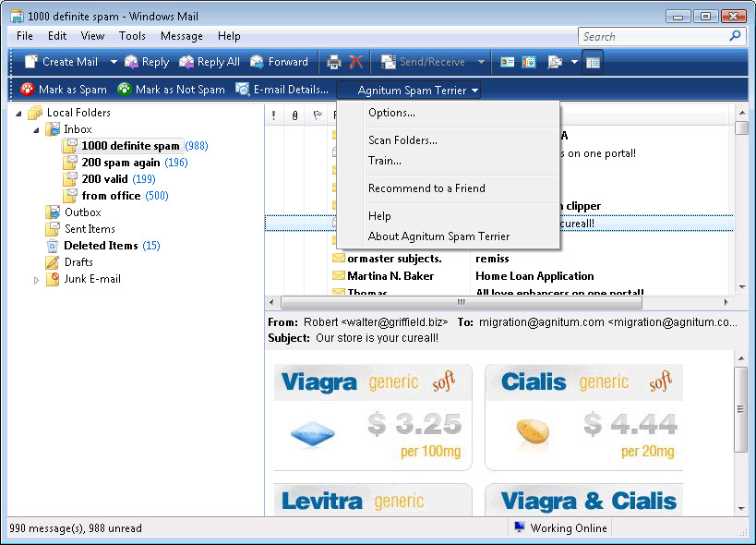Viewport: 756px width, 545px height.
Task: Click the Create Mail icon
Action: click(30, 62)
